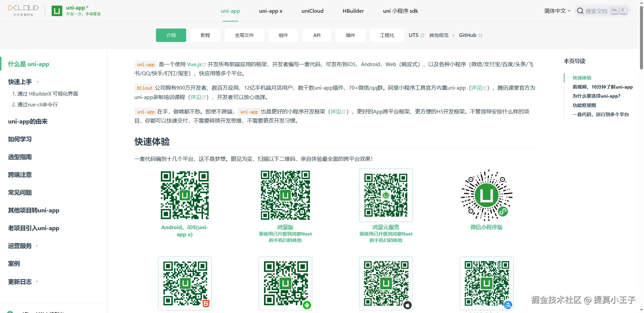Expand the 快速上手 sidebar section
This screenshot has height=313, width=644.
[23, 82]
